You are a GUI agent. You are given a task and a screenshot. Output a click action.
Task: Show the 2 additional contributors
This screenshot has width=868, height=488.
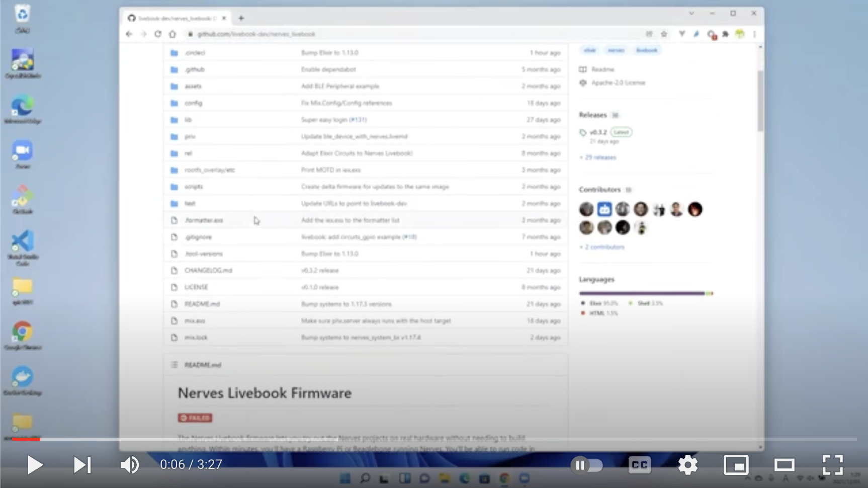point(602,247)
